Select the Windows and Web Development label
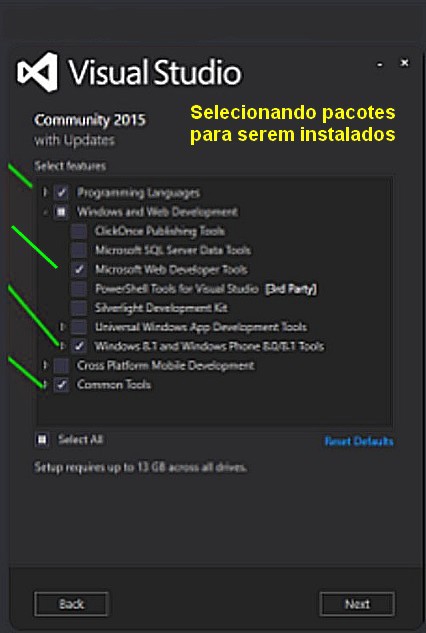 click(157, 212)
